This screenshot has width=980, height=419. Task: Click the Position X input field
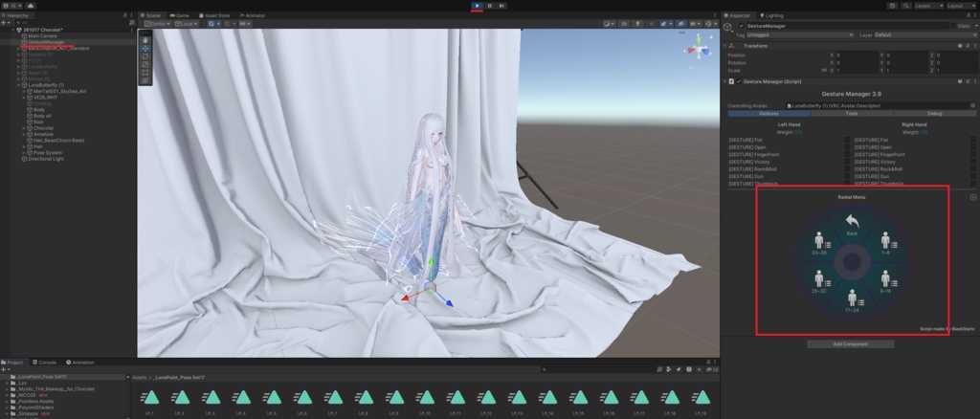pos(857,55)
